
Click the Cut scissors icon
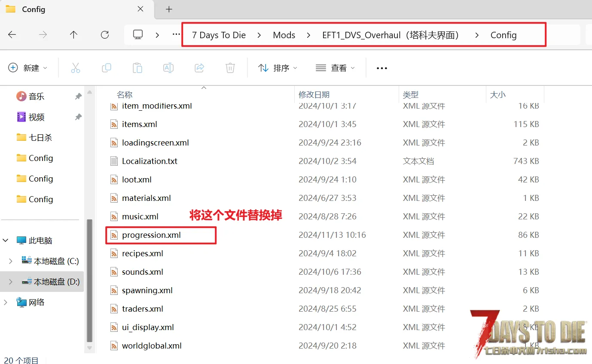(76, 68)
